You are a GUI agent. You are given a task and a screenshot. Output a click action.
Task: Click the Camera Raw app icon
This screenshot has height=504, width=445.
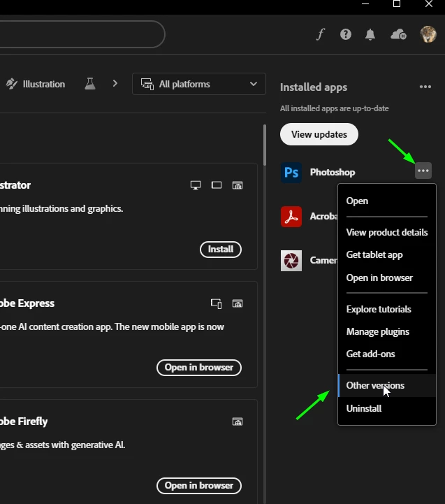pos(291,260)
